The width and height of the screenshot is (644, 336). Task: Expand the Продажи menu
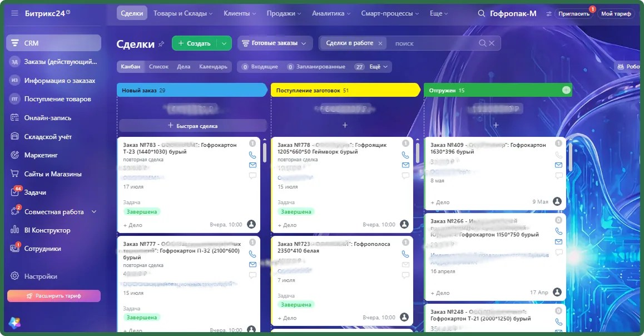[284, 13]
